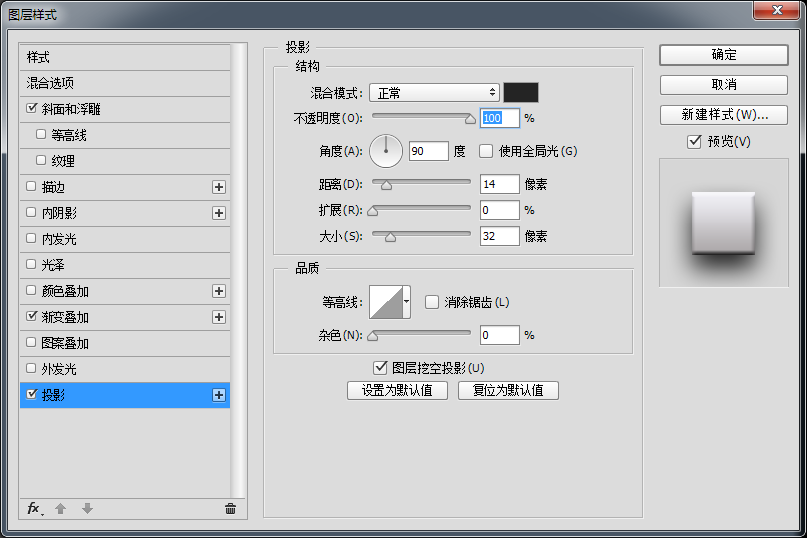Click the 不透明度 slider handle
Image resolution: width=807 pixels, height=538 pixels.
click(470, 119)
